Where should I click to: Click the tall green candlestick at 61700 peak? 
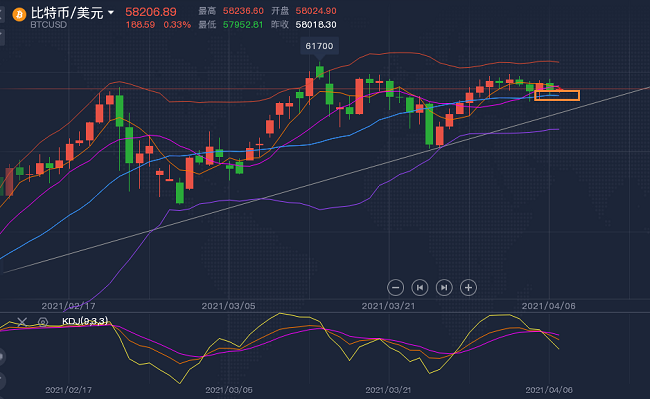click(320, 71)
